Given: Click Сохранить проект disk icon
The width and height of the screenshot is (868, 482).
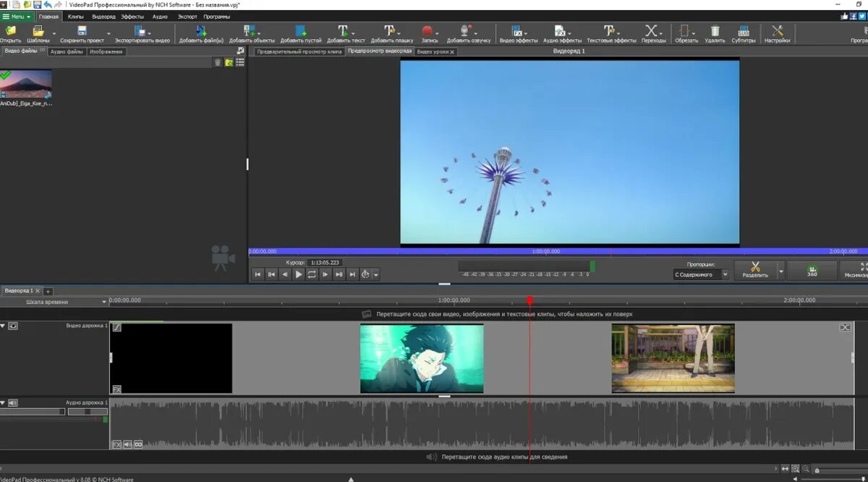Looking at the screenshot, I should 82,31.
